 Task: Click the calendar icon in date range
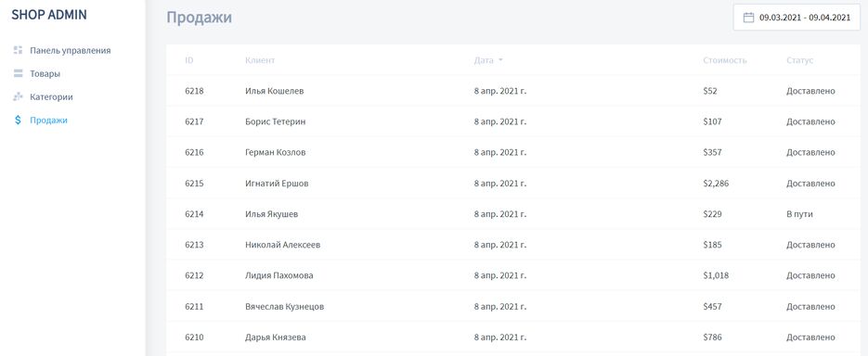tap(748, 17)
